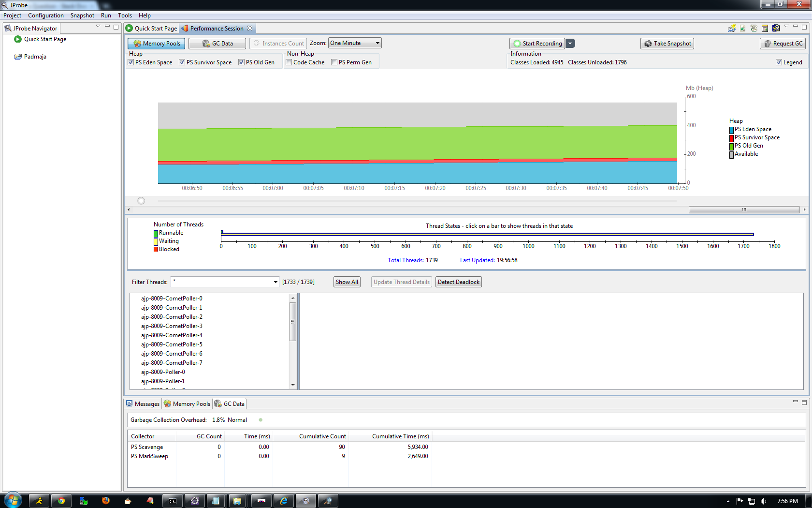Viewport: 812px width, 508px height.
Task: Maximize the Performance Session editor area
Action: coord(804,27)
